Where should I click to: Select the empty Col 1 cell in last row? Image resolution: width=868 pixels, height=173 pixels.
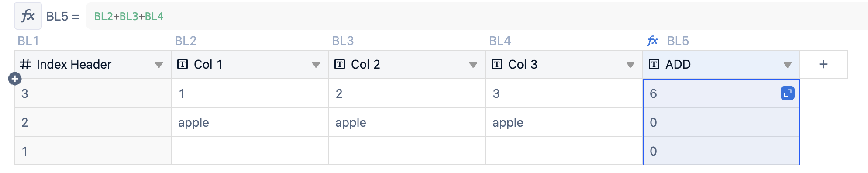click(250, 151)
